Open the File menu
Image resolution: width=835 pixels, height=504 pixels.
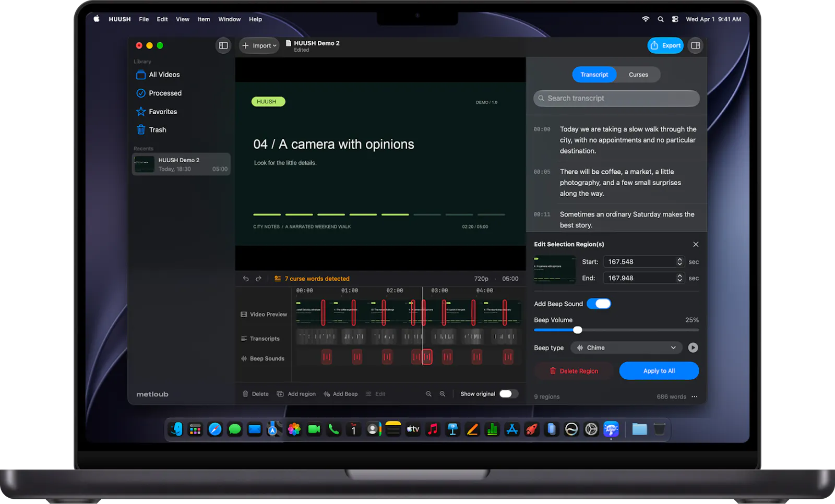144,19
